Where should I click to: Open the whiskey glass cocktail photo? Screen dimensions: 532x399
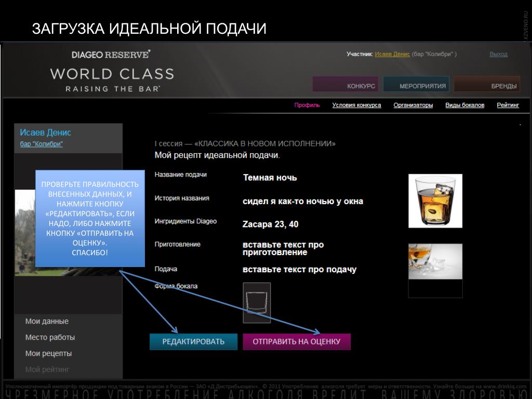point(435,201)
